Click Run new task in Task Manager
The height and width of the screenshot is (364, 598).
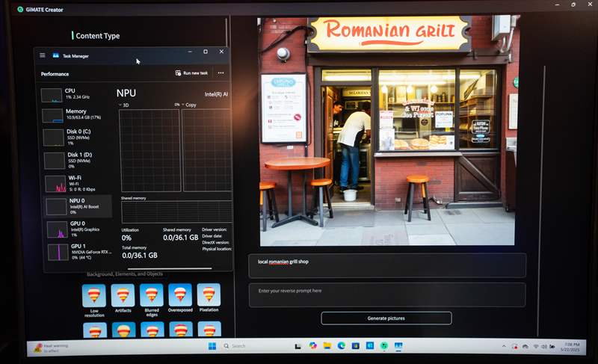point(191,73)
